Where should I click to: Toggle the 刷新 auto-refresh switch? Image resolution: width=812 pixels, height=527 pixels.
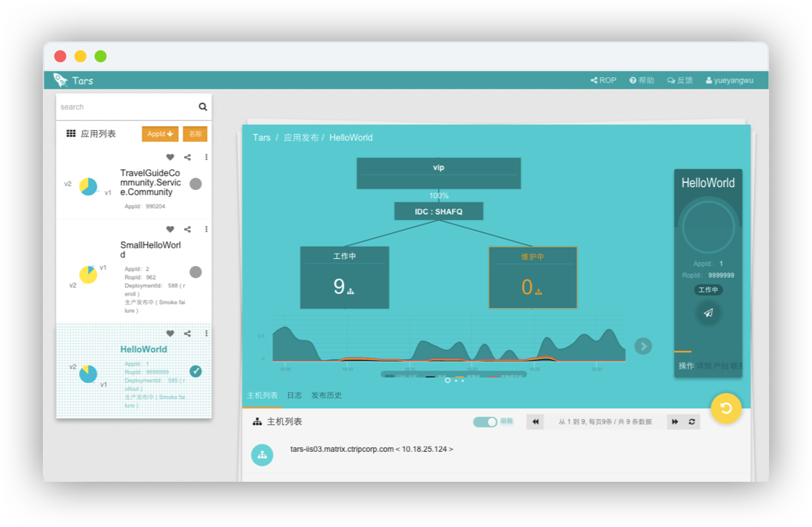click(485, 422)
